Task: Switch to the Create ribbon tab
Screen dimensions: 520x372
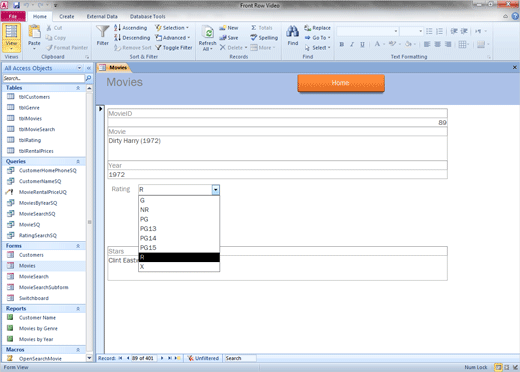Action: pyautogui.click(x=67, y=16)
